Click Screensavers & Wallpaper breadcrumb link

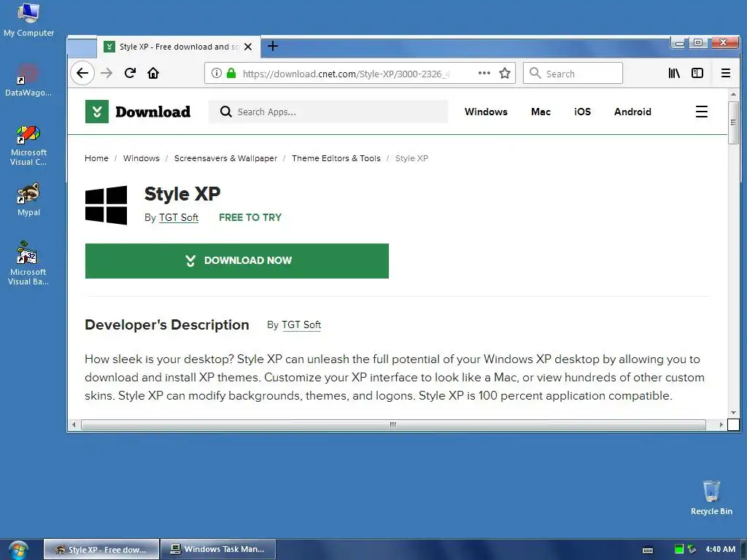point(225,158)
